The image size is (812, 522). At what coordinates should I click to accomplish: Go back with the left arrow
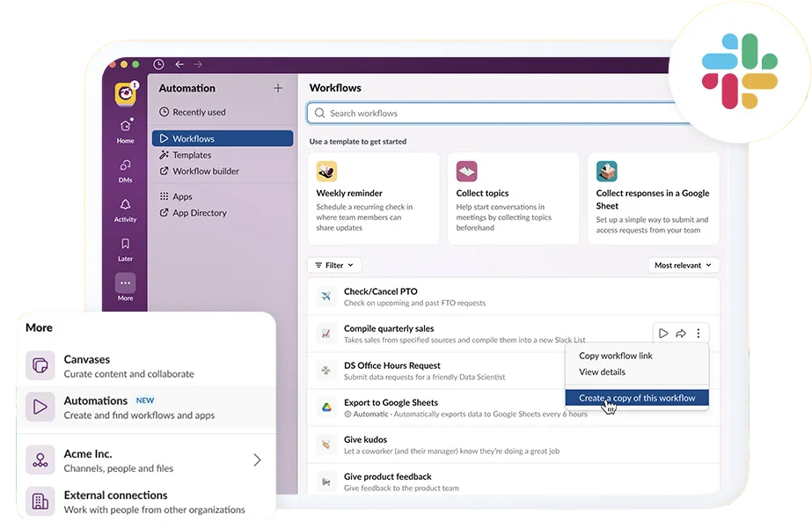(179, 64)
